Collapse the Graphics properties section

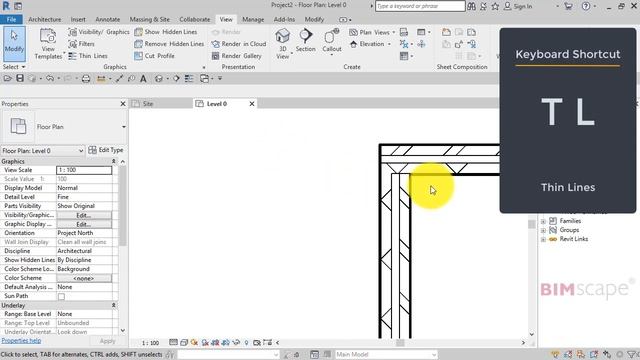113,161
